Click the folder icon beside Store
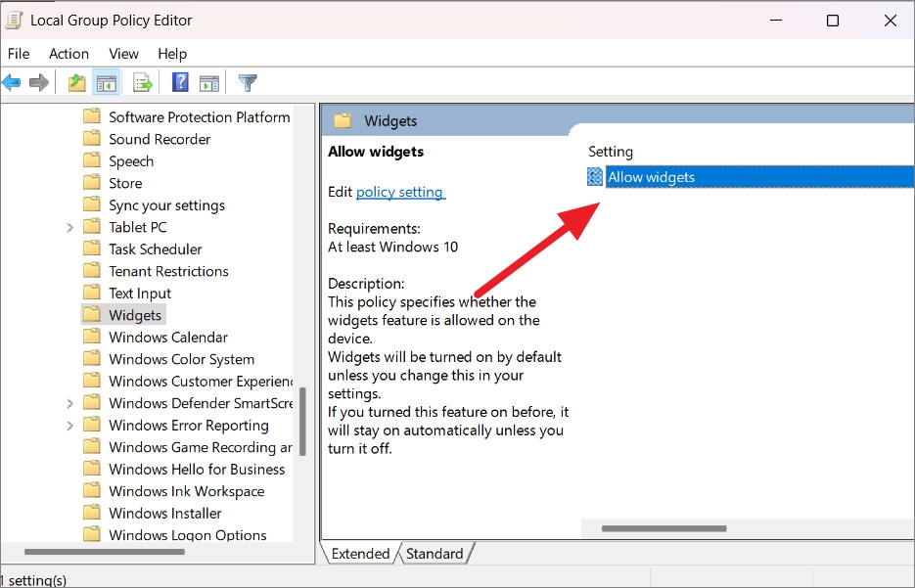915x588 pixels. pos(92,183)
